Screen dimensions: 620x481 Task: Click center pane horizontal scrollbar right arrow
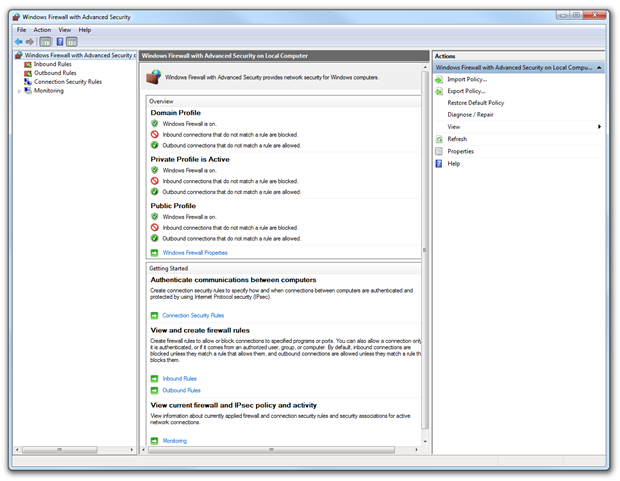pos(416,450)
